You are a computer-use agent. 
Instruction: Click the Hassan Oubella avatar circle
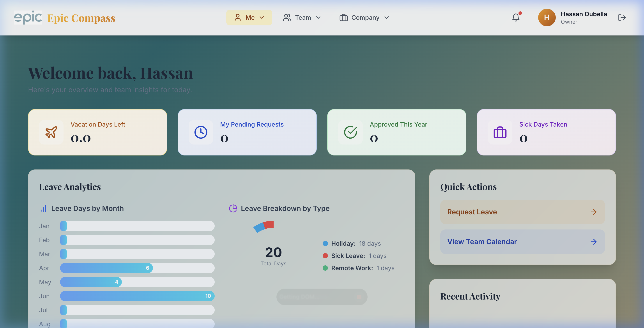click(547, 18)
